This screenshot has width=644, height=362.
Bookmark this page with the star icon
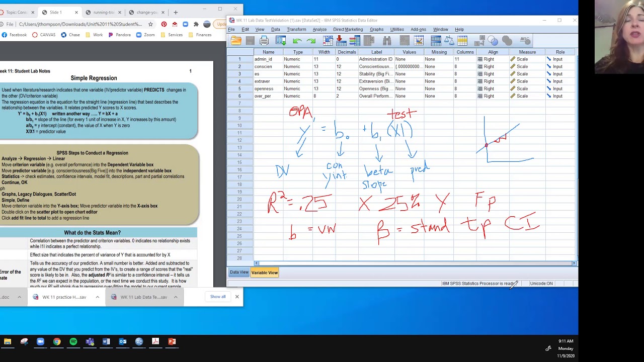150,24
